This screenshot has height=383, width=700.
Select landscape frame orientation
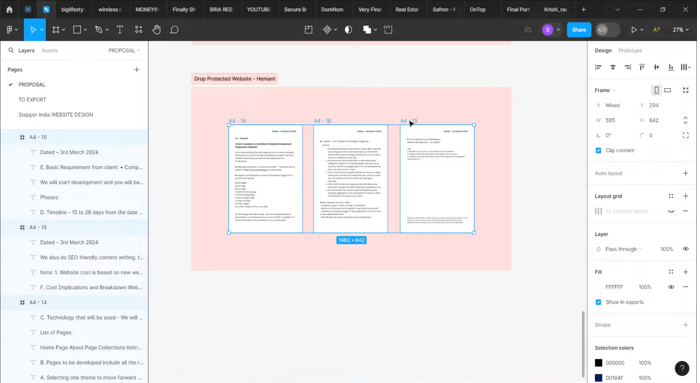[667, 90]
